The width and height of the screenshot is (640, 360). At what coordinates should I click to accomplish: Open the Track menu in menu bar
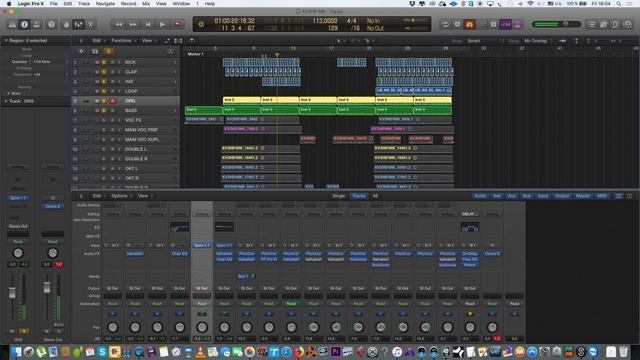84,4
